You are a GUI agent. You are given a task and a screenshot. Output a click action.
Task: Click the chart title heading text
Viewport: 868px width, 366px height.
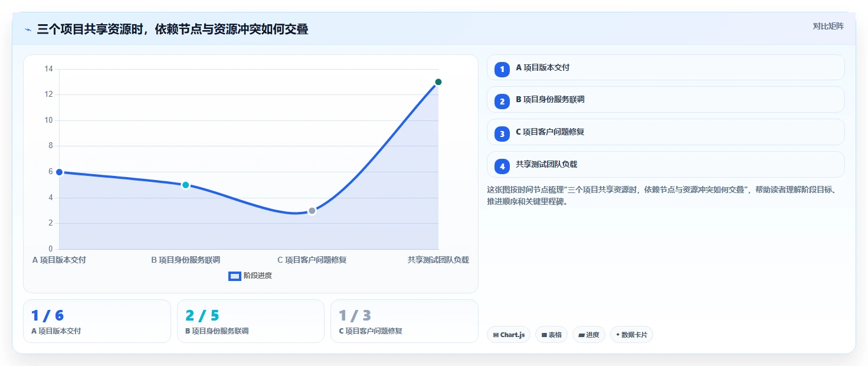(172, 30)
